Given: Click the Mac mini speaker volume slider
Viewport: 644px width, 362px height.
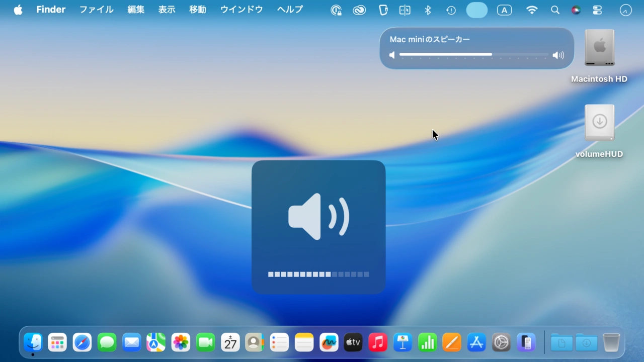Looking at the screenshot, I should [x=473, y=54].
